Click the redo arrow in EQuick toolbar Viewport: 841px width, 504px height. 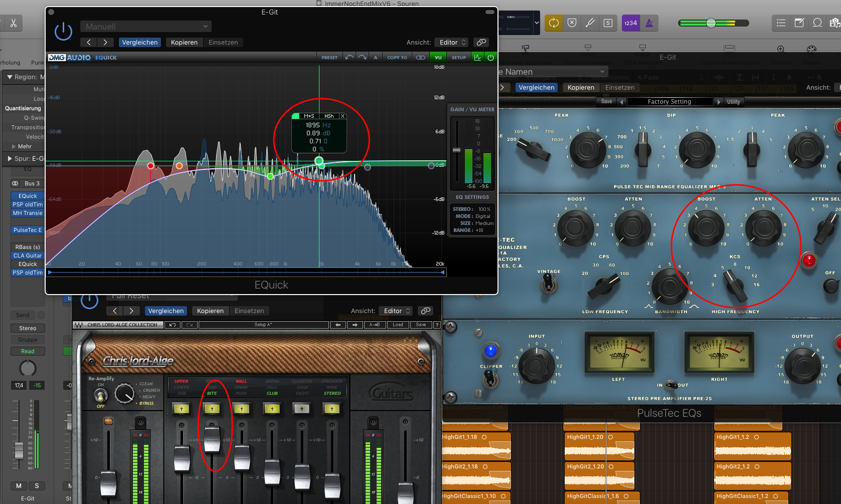[x=362, y=58]
